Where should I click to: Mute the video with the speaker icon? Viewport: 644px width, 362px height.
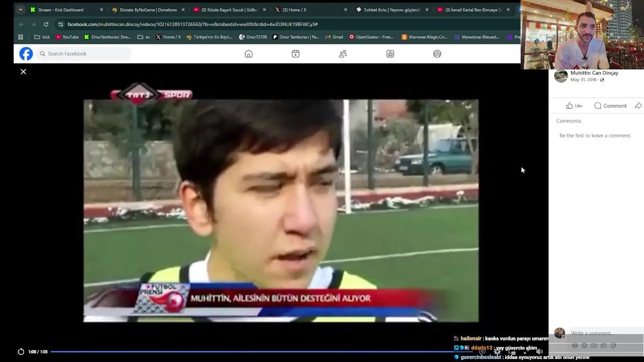coord(539,351)
